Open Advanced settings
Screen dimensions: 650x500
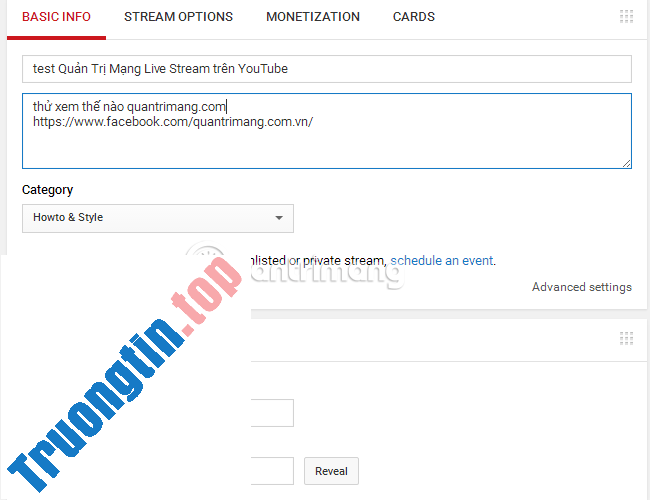pyautogui.click(x=582, y=287)
